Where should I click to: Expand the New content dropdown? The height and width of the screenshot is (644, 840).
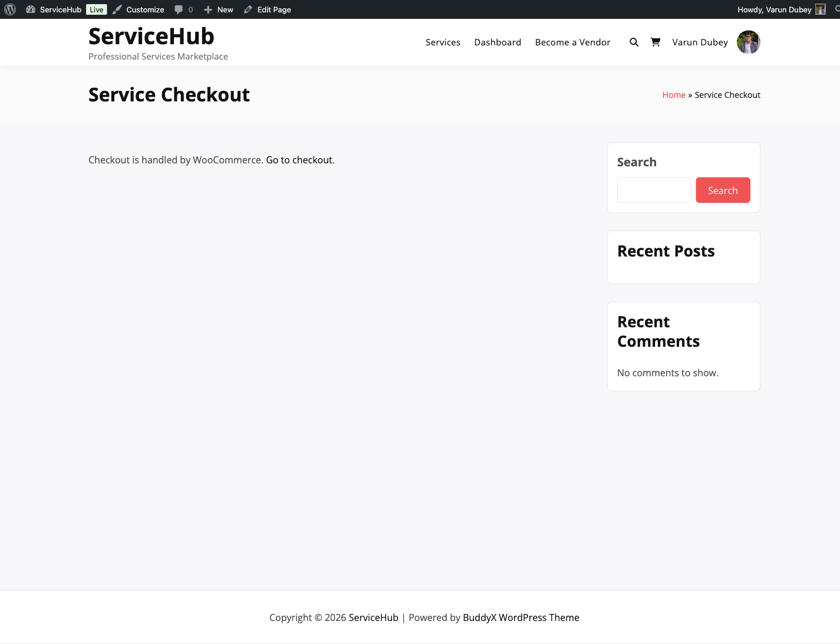coord(218,9)
